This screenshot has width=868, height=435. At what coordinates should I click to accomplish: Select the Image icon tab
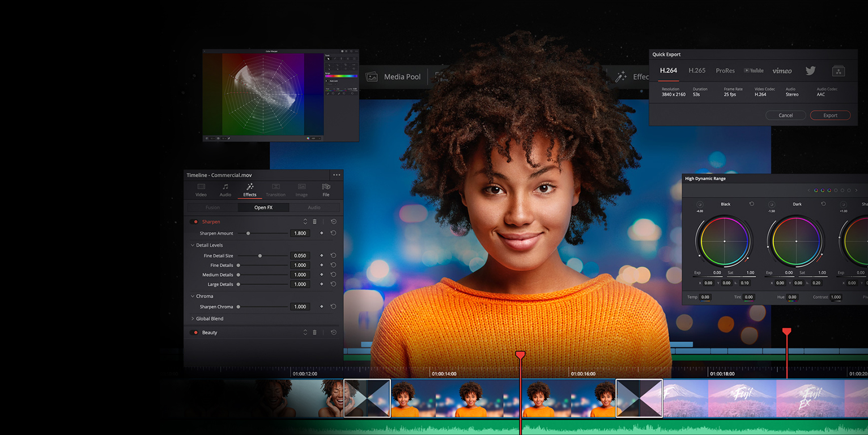(302, 187)
